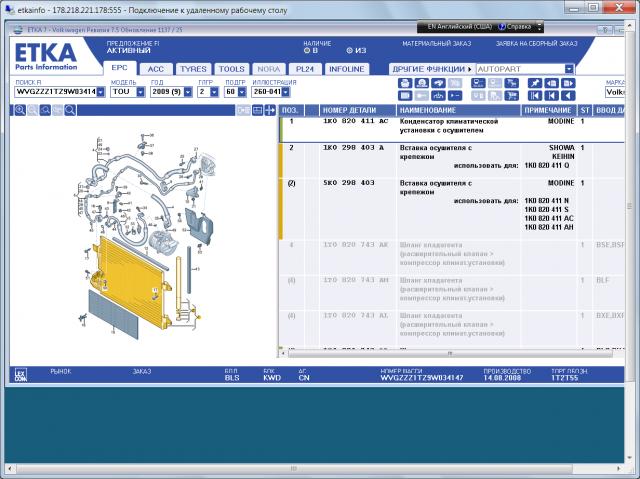Click the ETKA Parts Information logo
640x479 pixels.
(x=46, y=56)
